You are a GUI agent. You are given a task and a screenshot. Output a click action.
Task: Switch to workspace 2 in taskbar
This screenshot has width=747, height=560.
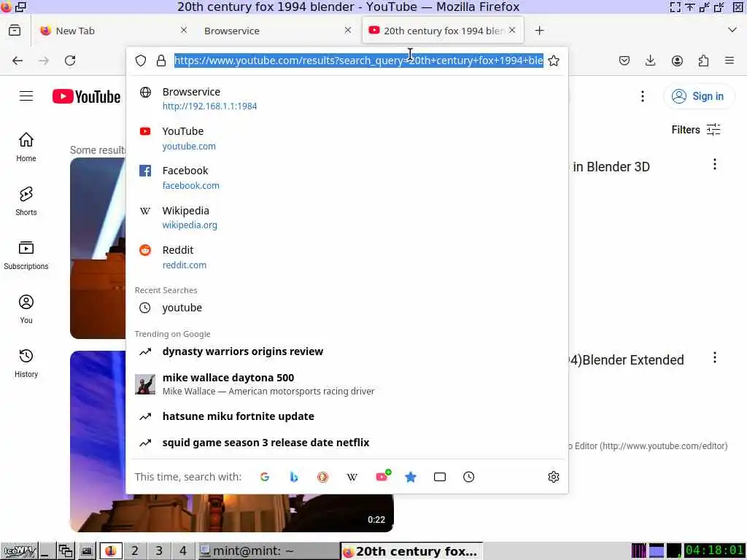tap(135, 551)
